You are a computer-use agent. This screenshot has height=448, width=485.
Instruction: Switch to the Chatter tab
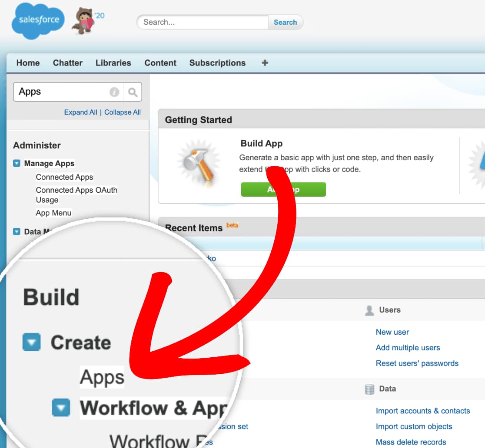pos(67,63)
